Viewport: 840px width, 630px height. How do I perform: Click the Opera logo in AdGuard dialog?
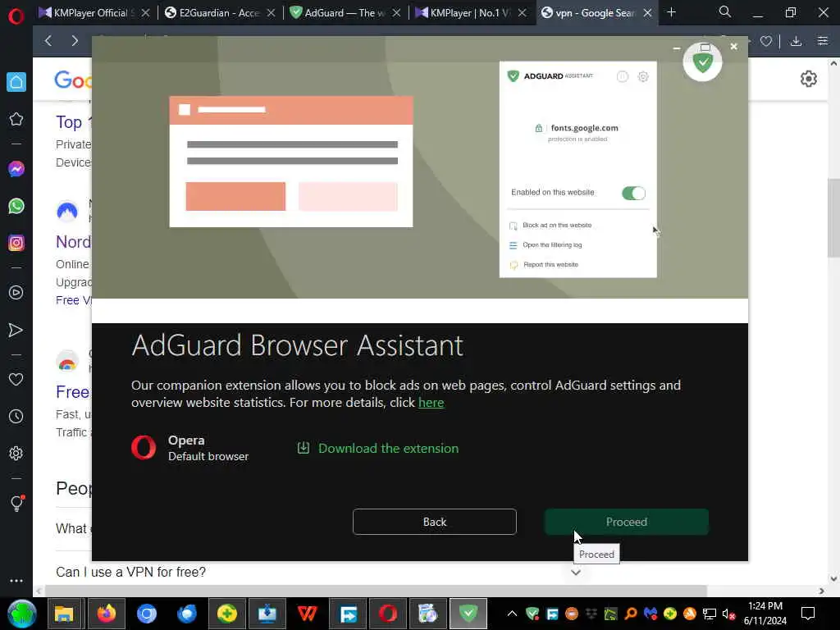click(x=144, y=448)
